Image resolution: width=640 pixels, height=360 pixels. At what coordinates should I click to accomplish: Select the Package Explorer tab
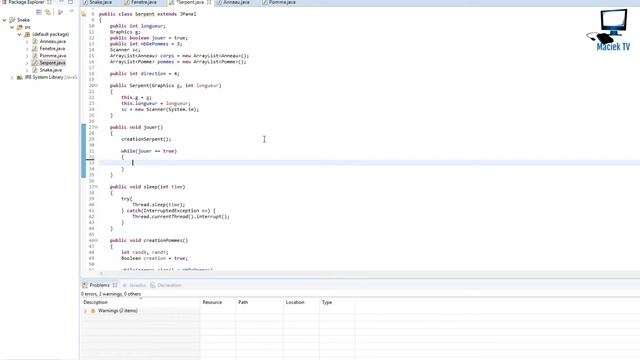tap(27, 2)
